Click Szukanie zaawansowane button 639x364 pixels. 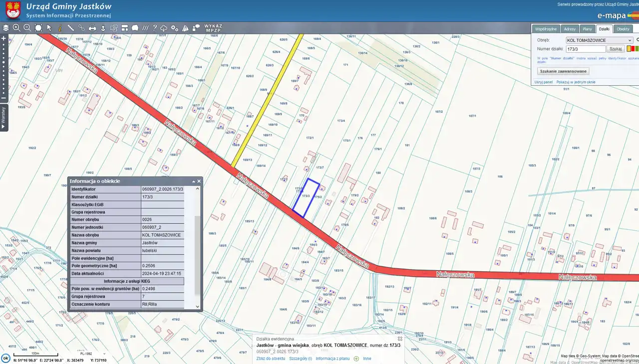pyautogui.click(x=563, y=71)
